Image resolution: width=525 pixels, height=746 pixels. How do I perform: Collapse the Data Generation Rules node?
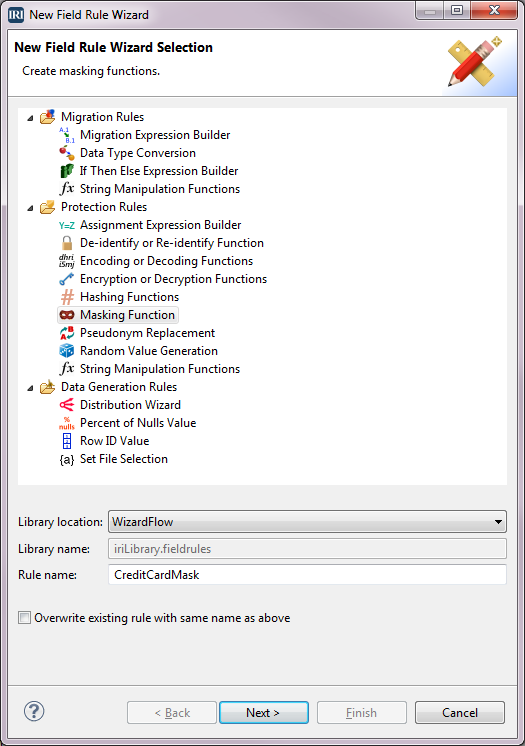(x=30, y=387)
